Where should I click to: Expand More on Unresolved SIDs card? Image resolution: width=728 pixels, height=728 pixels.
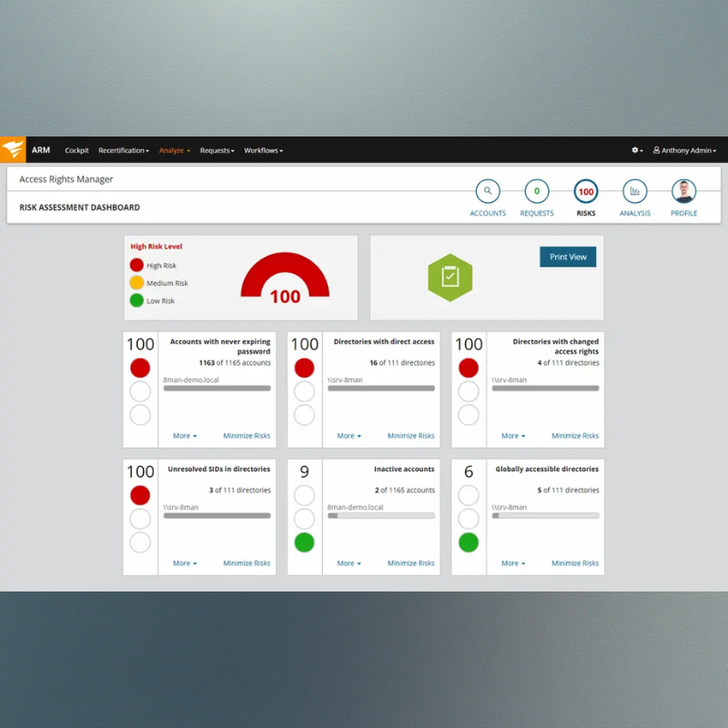[x=185, y=563]
